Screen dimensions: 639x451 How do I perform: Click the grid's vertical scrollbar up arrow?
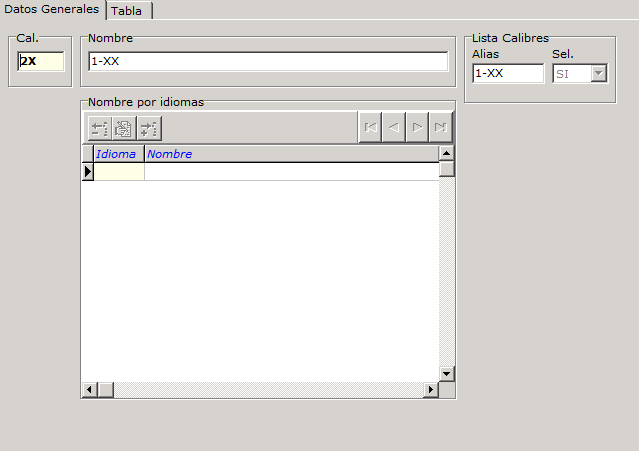446,153
